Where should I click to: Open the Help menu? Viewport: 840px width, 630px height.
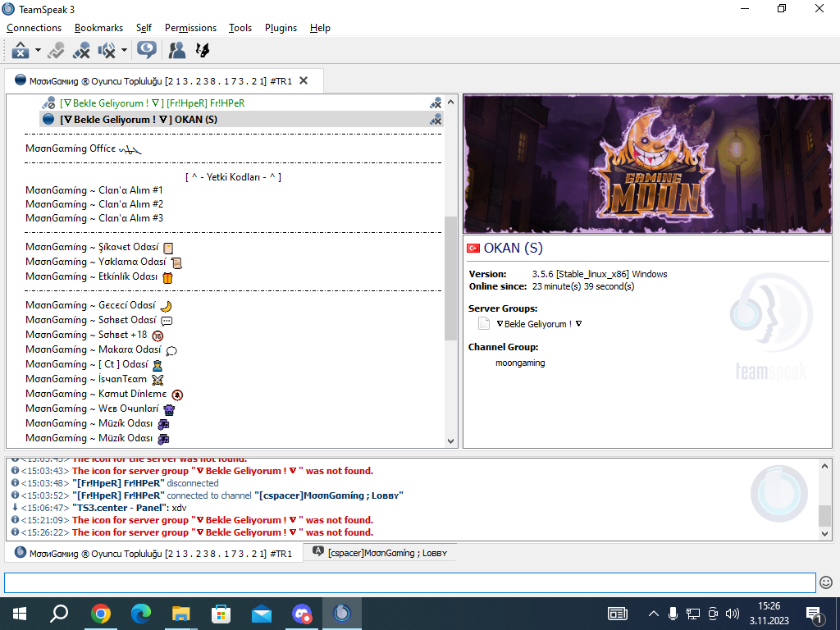320,28
